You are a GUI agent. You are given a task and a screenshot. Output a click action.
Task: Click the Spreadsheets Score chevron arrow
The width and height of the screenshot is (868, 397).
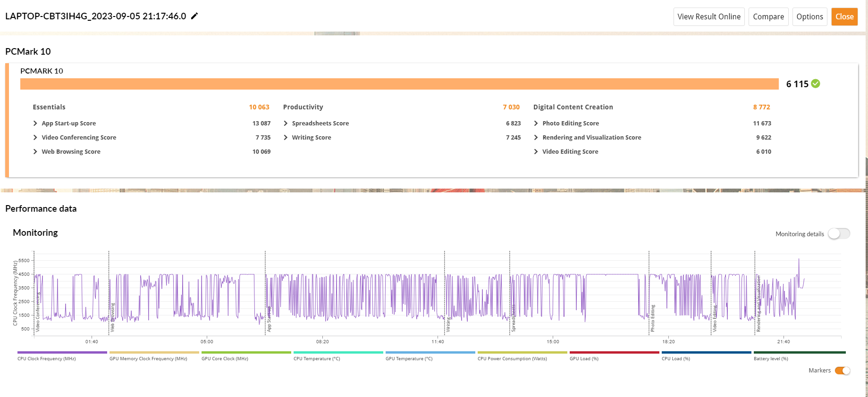(286, 123)
